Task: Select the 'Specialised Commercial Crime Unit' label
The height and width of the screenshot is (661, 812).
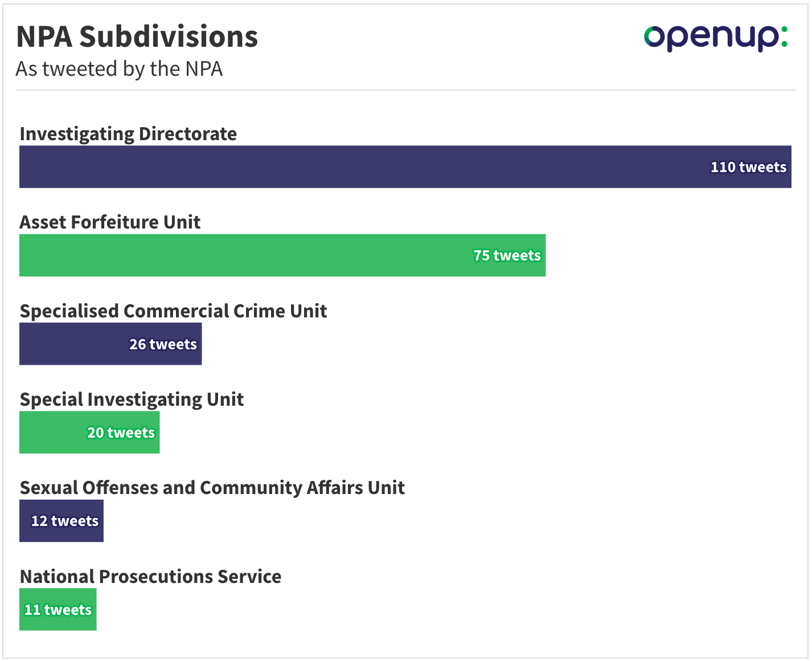Action: click(x=173, y=311)
